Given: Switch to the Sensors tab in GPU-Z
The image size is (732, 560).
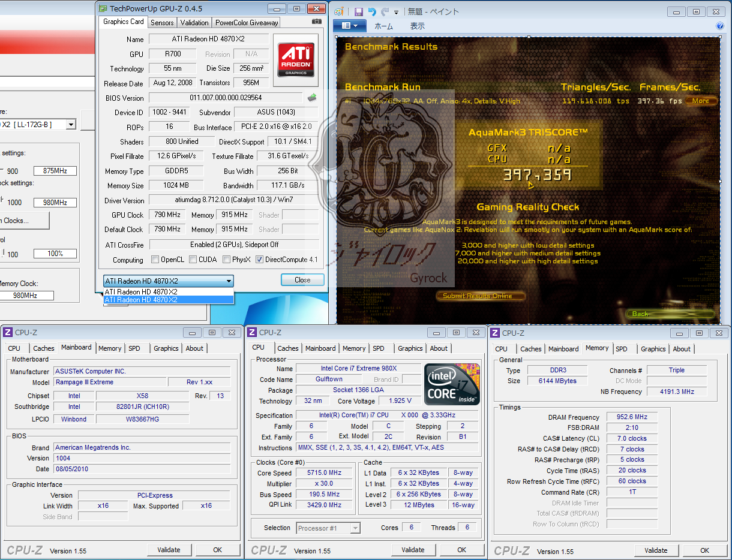Looking at the screenshot, I should 162,22.
